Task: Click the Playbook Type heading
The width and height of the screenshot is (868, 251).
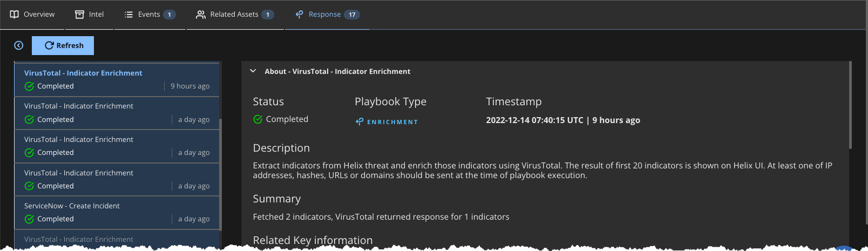Action: [x=390, y=102]
